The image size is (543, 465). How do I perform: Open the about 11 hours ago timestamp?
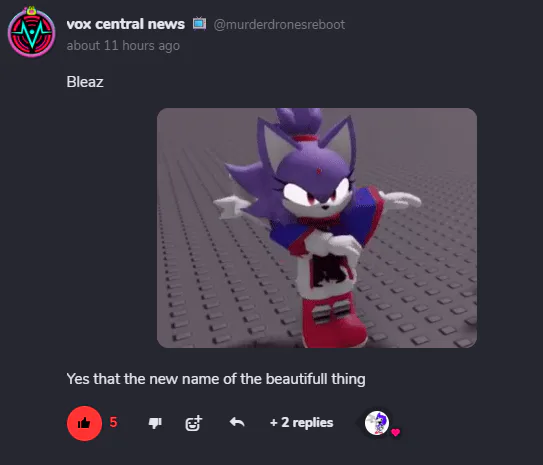coord(123,46)
